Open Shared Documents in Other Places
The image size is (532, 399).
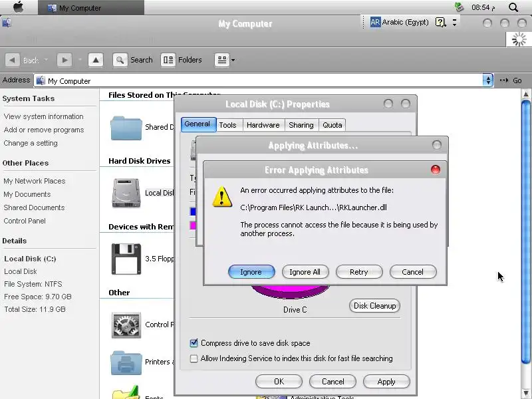(x=34, y=207)
